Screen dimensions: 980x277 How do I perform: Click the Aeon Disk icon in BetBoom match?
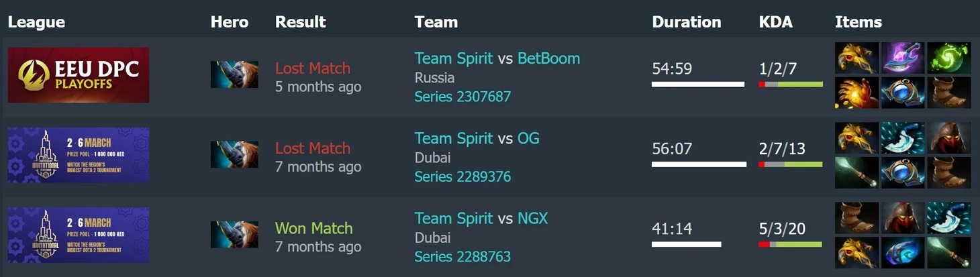tap(903, 93)
